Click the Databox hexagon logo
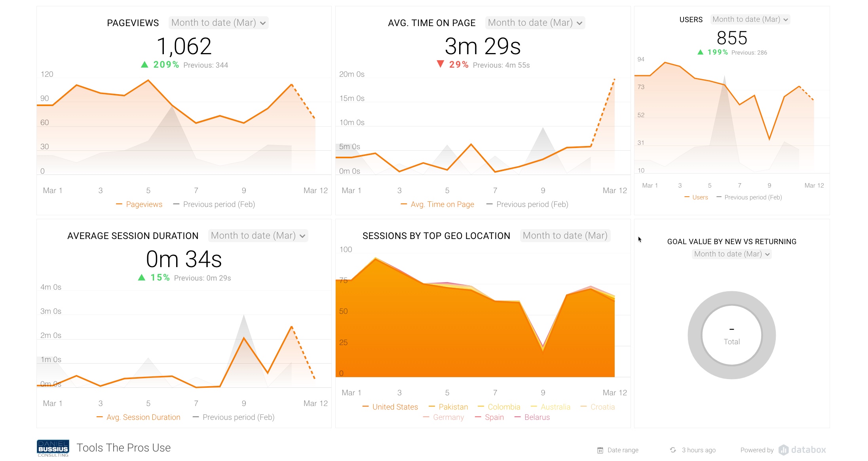This screenshot has height=461, width=868. coord(783,450)
